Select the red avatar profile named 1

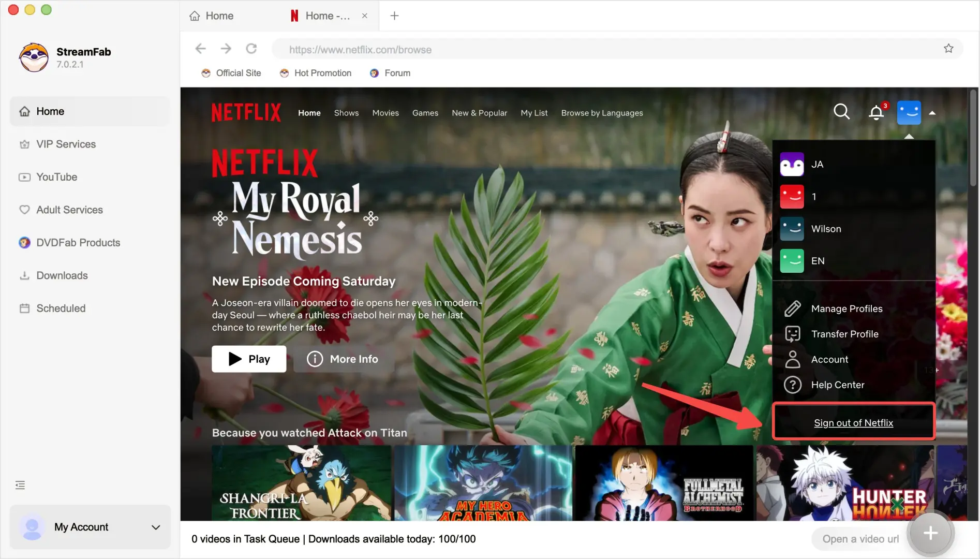pyautogui.click(x=792, y=197)
